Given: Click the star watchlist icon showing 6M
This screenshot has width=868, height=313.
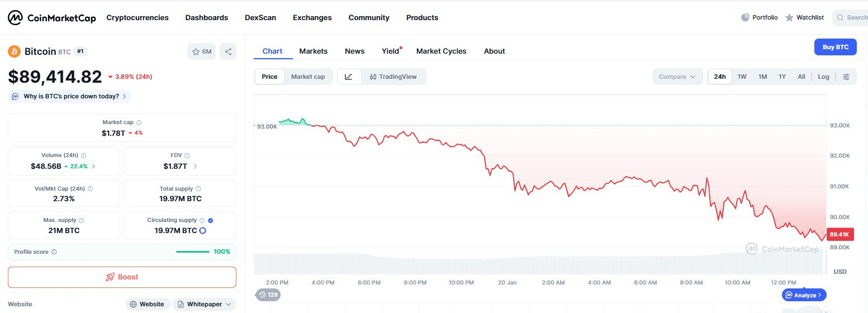Looking at the screenshot, I should click(201, 51).
